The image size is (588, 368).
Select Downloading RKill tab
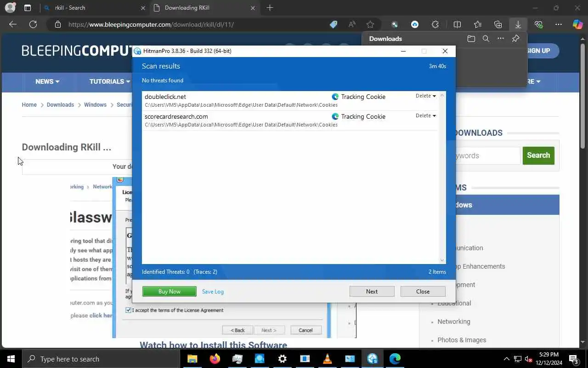click(x=205, y=8)
